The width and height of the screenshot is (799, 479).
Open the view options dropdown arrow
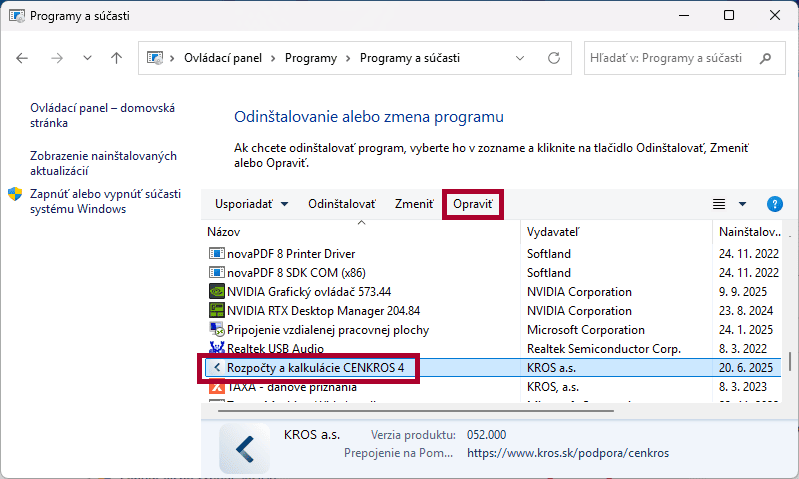tap(742, 204)
